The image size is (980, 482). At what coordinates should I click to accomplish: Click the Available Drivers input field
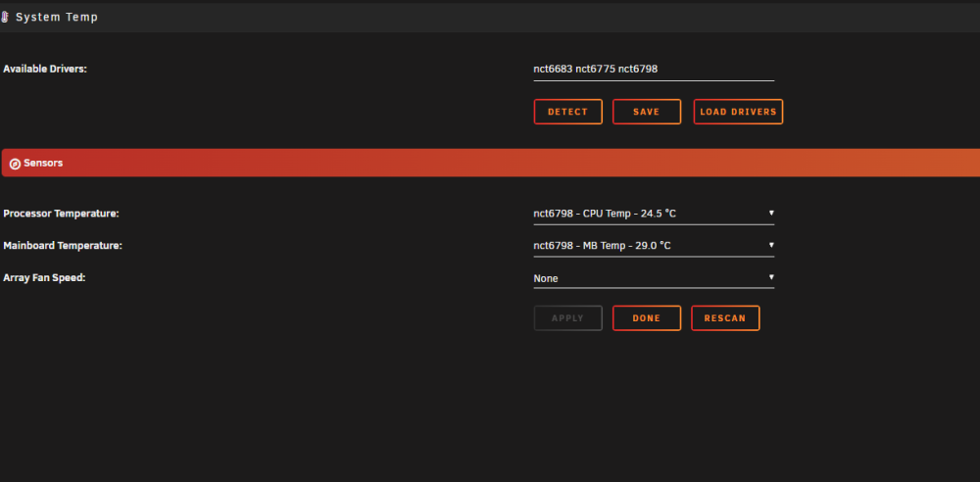(654, 70)
